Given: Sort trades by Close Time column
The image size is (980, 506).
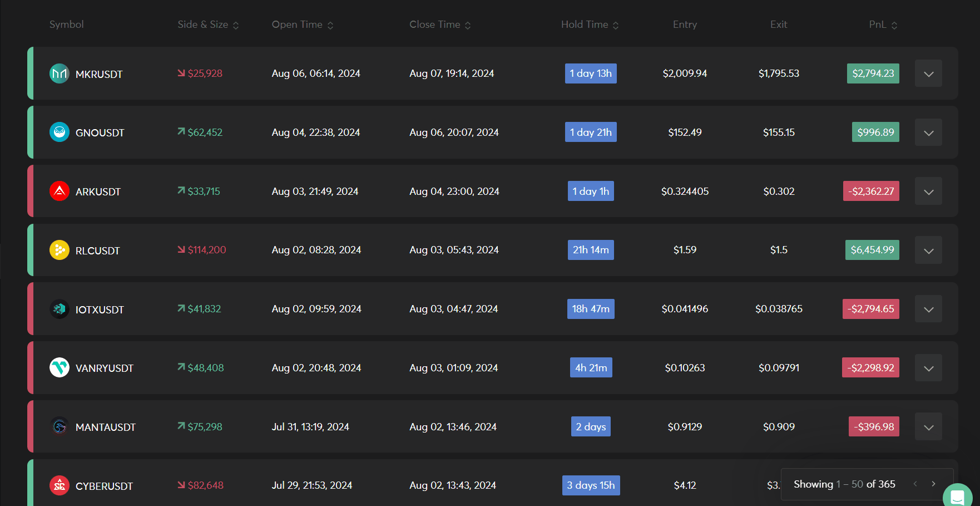Looking at the screenshot, I should point(440,25).
